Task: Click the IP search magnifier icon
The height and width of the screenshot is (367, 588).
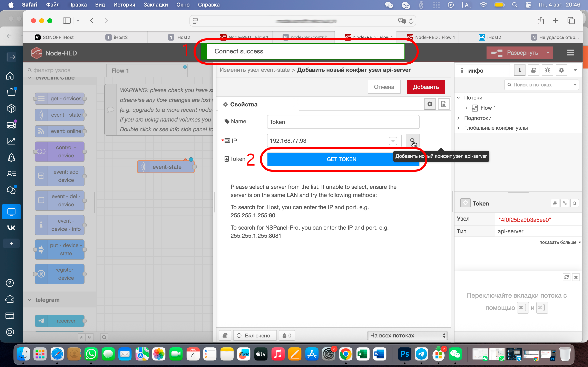Action: [412, 140]
